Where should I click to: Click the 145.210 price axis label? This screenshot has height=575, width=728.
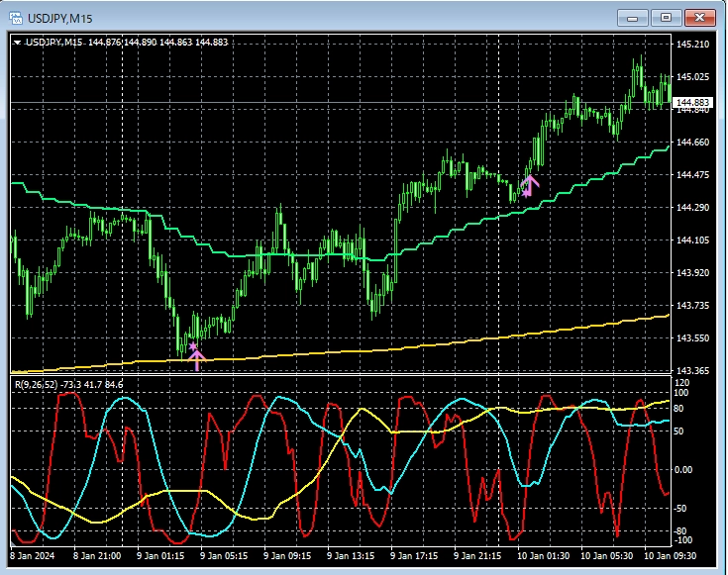(692, 45)
